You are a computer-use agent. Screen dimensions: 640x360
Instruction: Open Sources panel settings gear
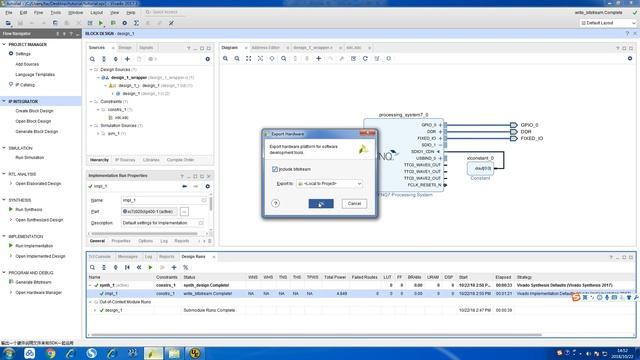207,59
